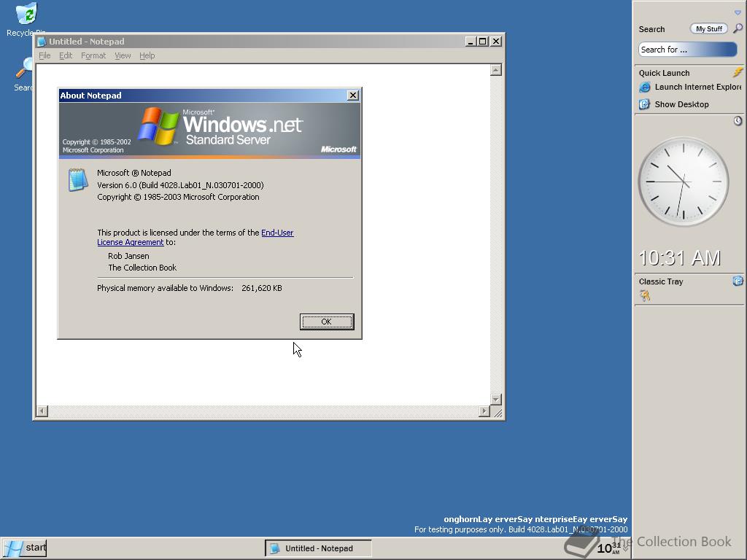Click the sidebar search magnifier icon

click(x=738, y=28)
